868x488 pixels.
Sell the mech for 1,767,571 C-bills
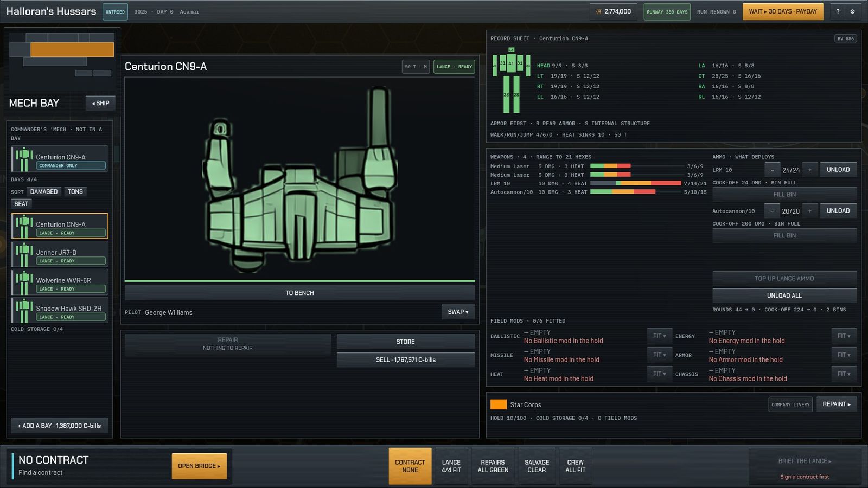[x=406, y=360]
